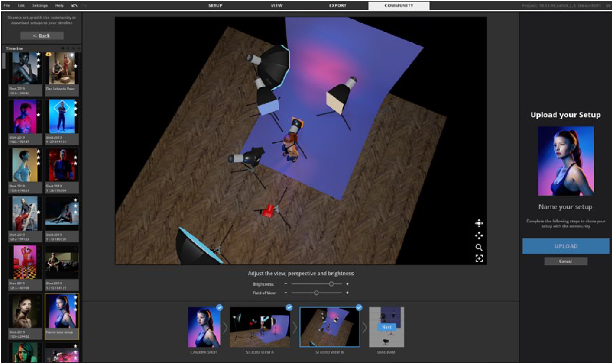Toggle the Camera Shot checkmark badge
Screen dimensions: 613x364
[x=219, y=307]
